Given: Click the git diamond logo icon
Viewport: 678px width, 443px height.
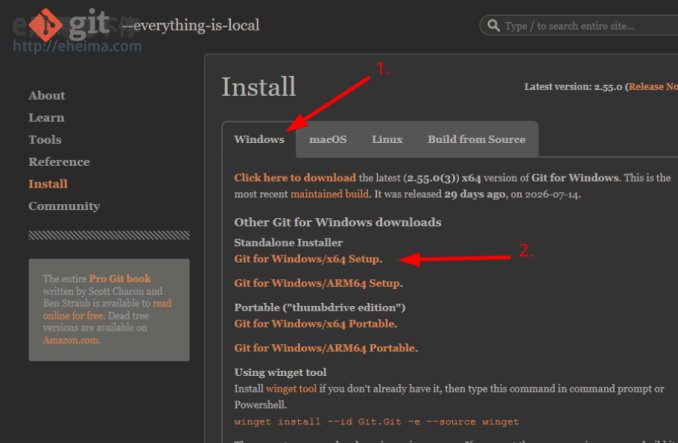Looking at the screenshot, I should point(46,25).
